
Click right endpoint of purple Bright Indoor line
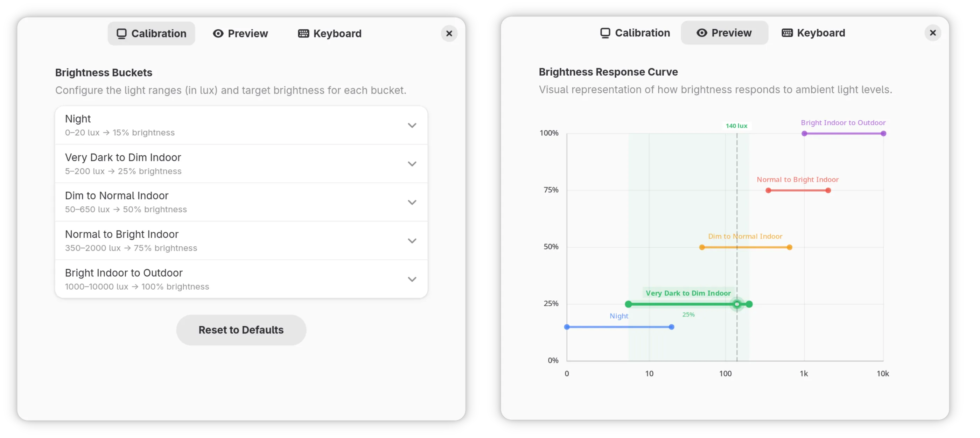point(883,133)
